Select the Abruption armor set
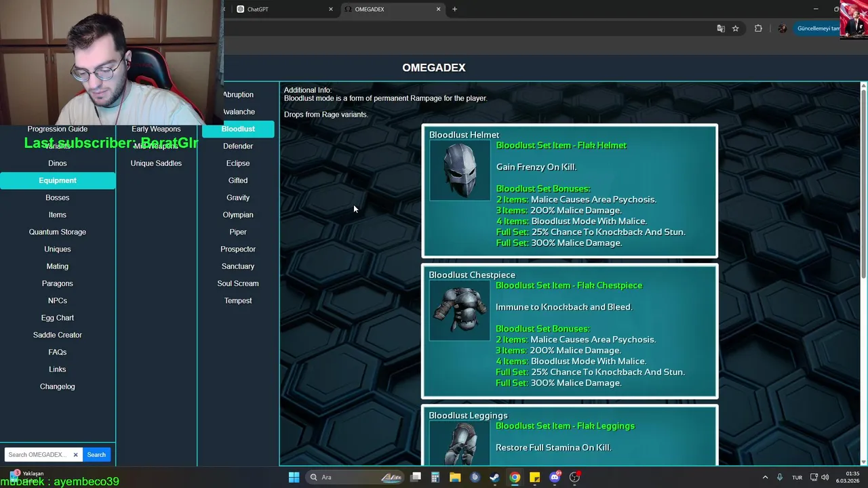 [x=238, y=95]
